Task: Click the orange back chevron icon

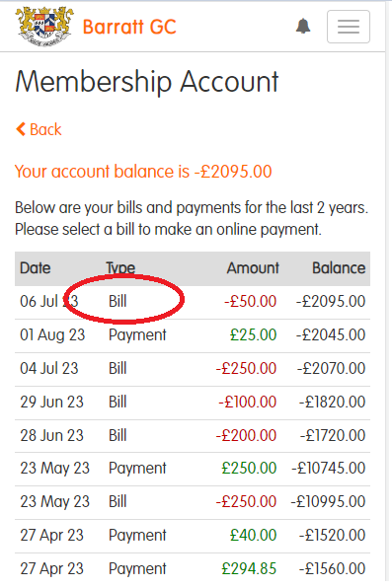Action: (x=21, y=129)
